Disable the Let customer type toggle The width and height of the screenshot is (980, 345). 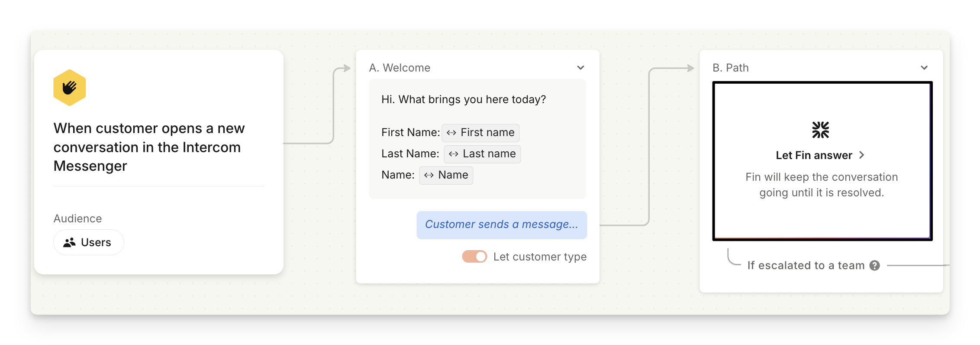474,257
